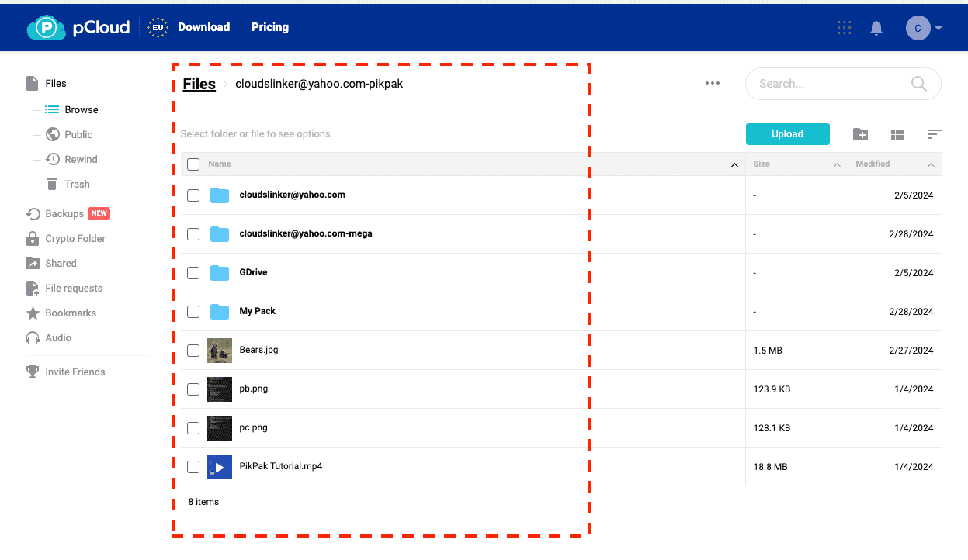Click the search magnifier icon
Viewport: 968px width, 560px height.
tap(918, 84)
